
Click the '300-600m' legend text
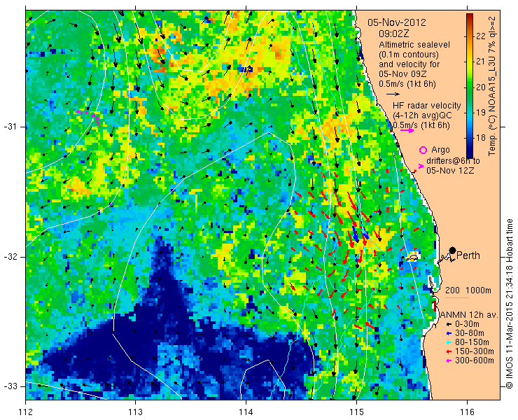pos(475,360)
